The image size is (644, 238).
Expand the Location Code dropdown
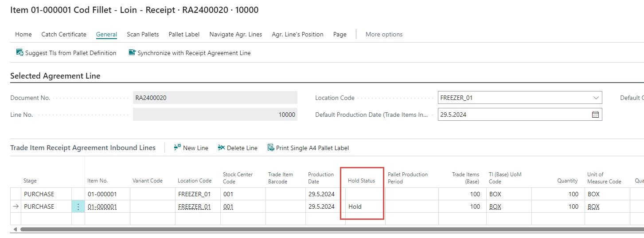(595, 98)
